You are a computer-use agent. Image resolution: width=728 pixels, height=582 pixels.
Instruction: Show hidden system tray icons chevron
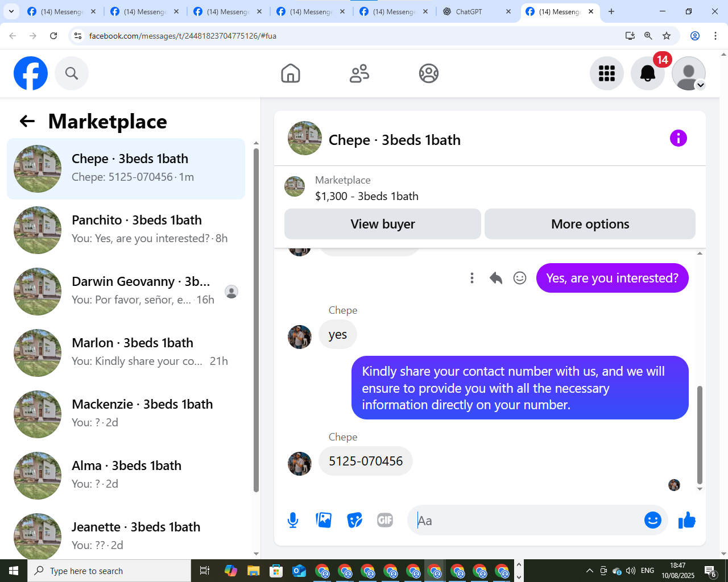point(590,571)
